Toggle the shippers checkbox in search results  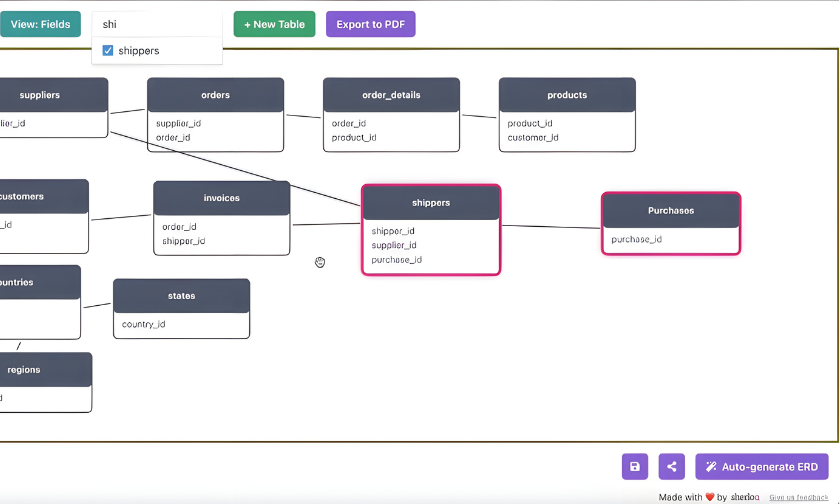[x=108, y=51]
